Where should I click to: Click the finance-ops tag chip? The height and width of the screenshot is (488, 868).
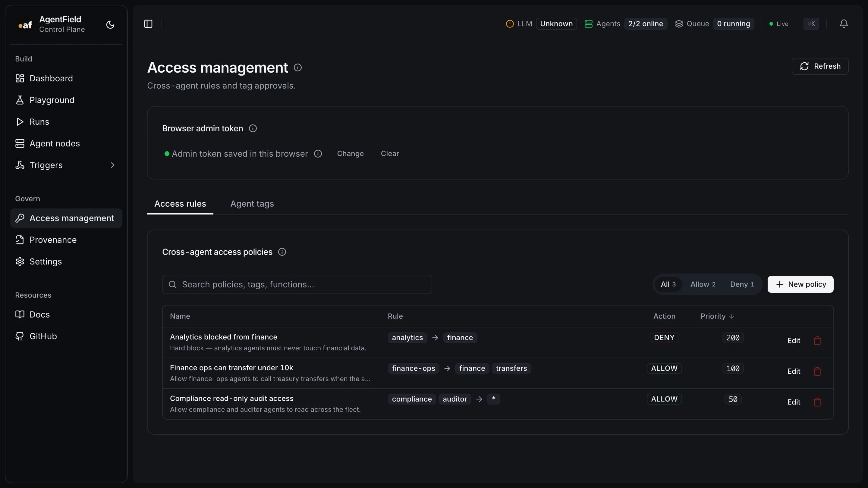[x=414, y=368]
